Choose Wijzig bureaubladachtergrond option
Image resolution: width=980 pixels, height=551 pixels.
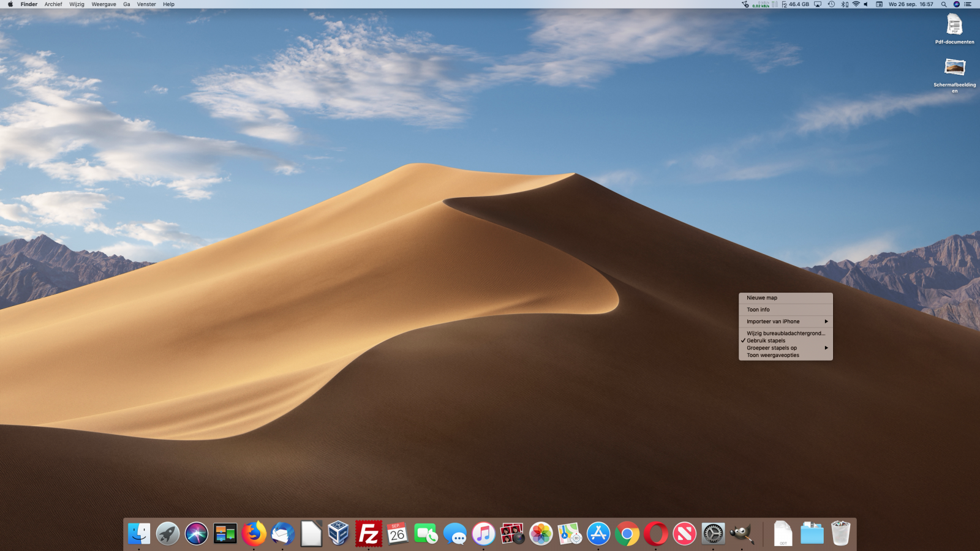click(785, 333)
